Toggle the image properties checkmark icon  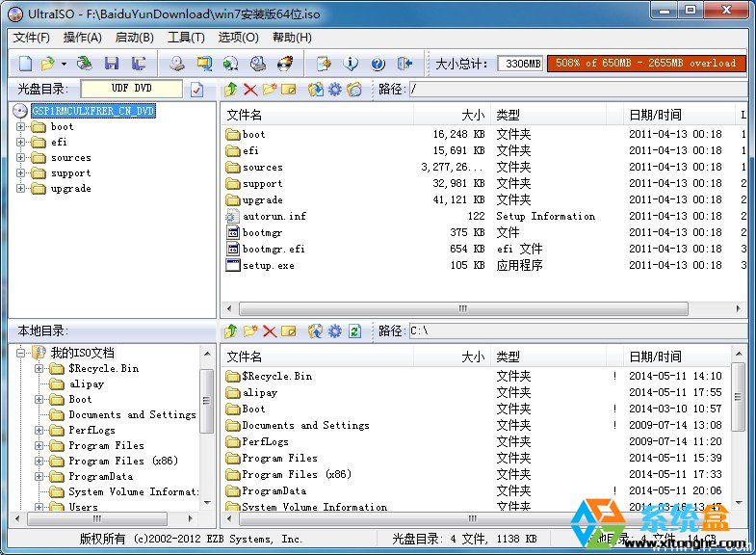pyautogui.click(x=196, y=90)
